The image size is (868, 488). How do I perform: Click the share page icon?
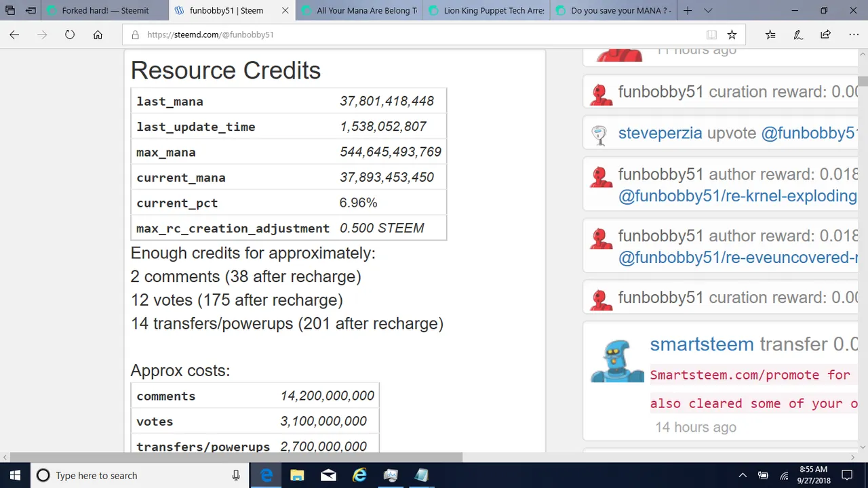825,35
